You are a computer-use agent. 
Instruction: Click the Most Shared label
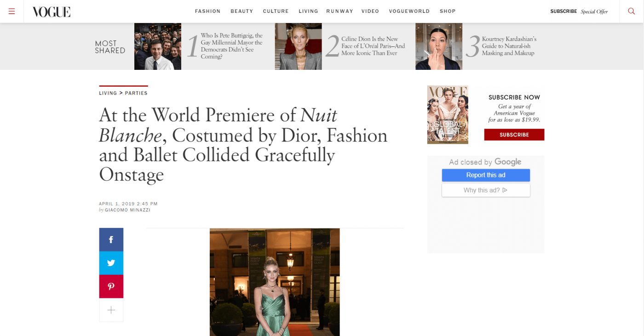[110, 47]
